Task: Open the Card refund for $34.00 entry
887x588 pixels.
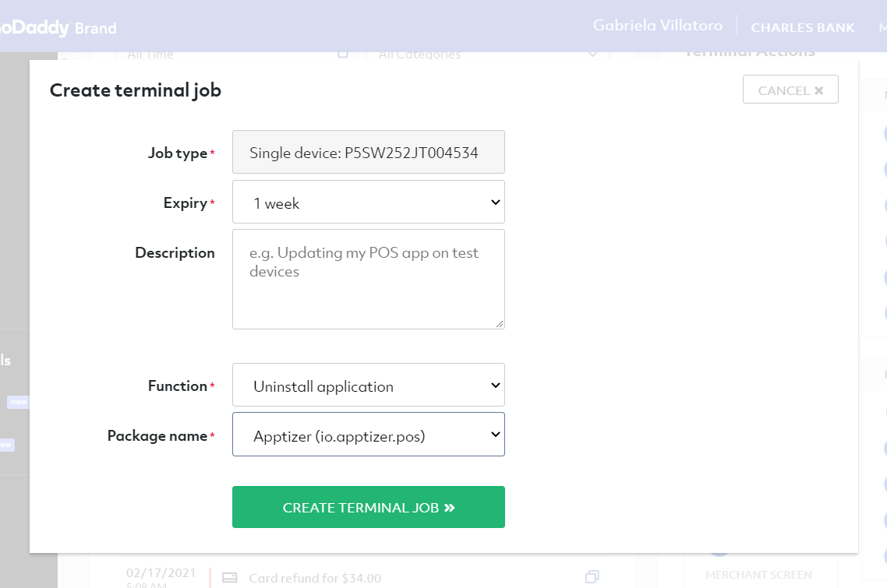Action: coord(315,578)
